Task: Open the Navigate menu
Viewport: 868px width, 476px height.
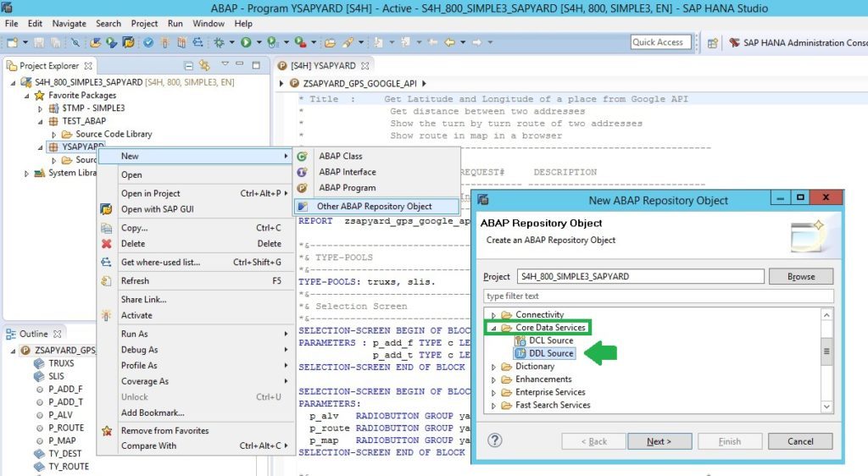Action: [70, 23]
